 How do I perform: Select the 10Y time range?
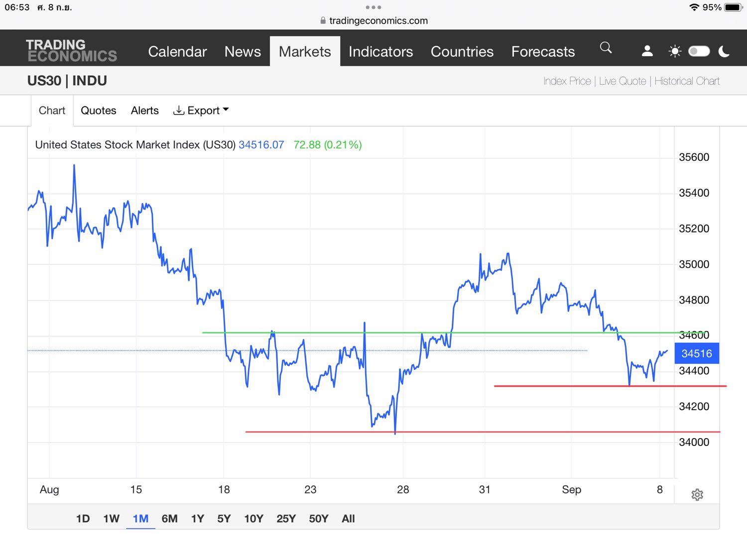[x=253, y=519]
